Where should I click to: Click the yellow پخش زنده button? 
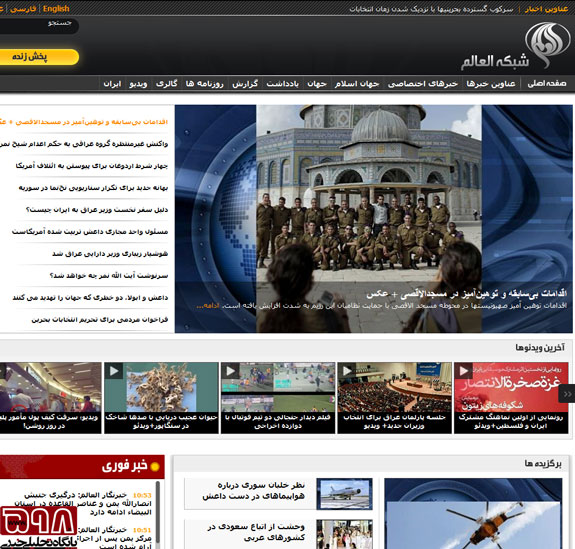click(x=39, y=57)
